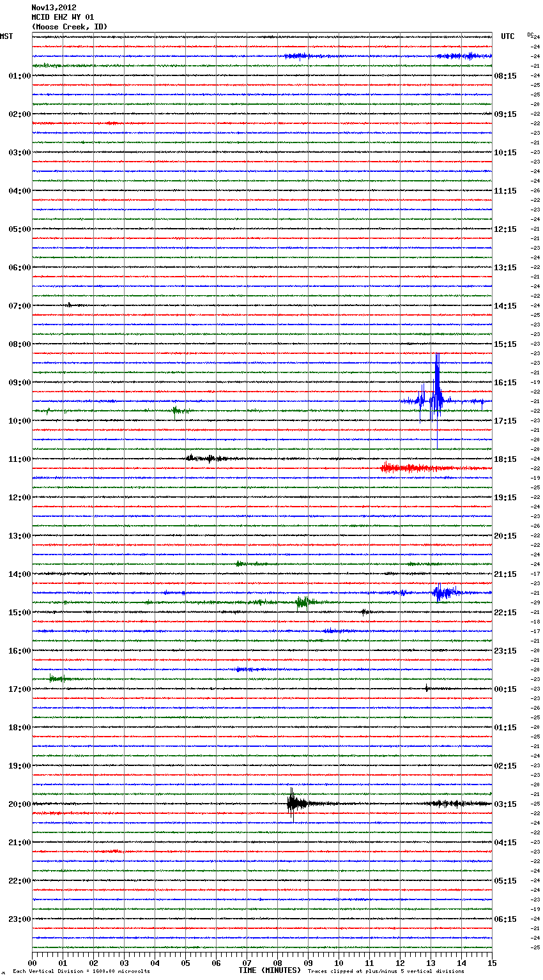Select the 03:00 MST hour label

19,153
